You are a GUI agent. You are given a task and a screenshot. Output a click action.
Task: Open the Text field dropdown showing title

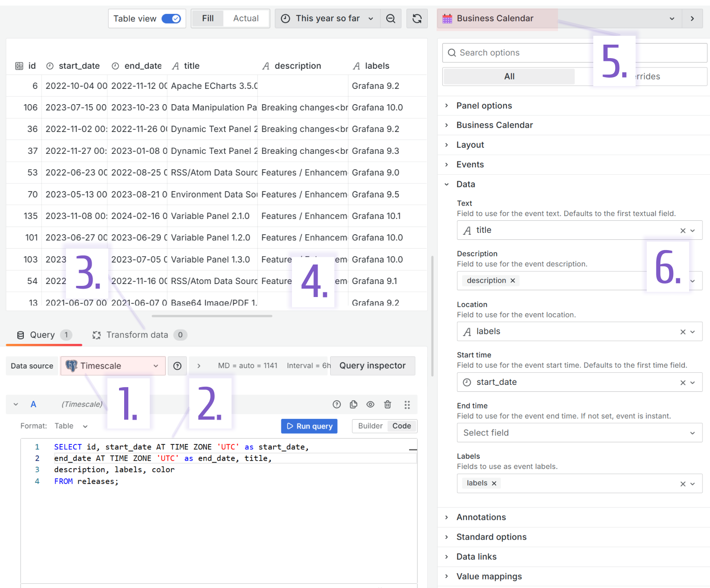[692, 231]
